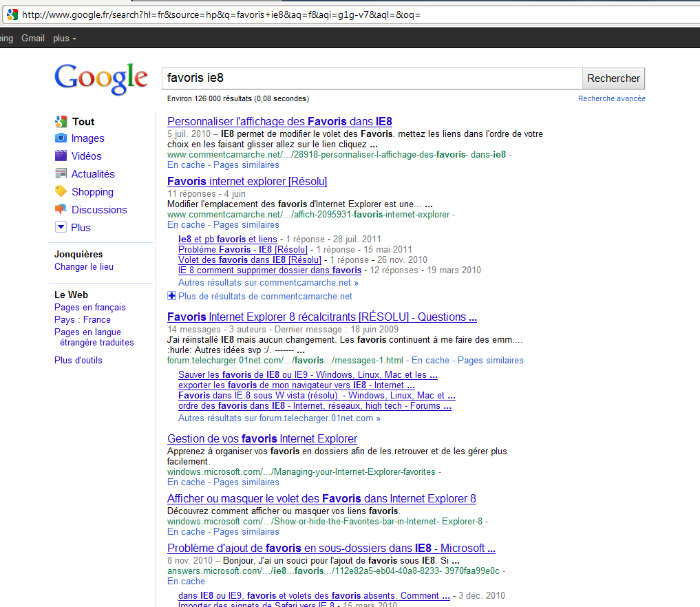Switch to Shopping results
The height and width of the screenshot is (607, 700).
pyautogui.click(x=92, y=192)
